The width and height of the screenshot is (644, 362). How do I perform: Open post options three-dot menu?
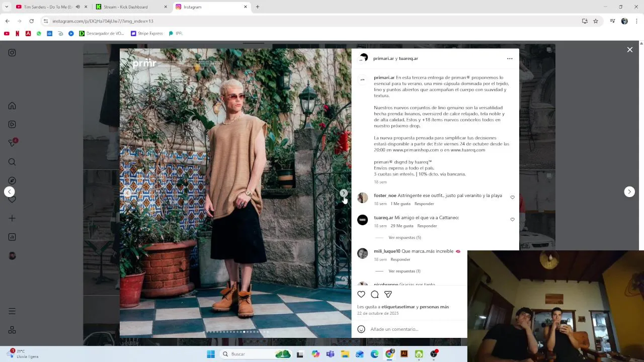coord(510,58)
